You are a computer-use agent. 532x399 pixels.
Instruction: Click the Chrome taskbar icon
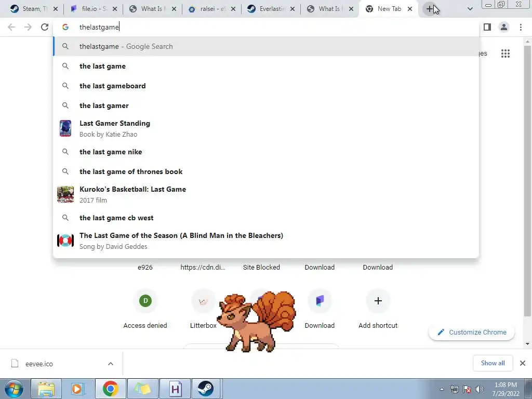[x=111, y=389]
